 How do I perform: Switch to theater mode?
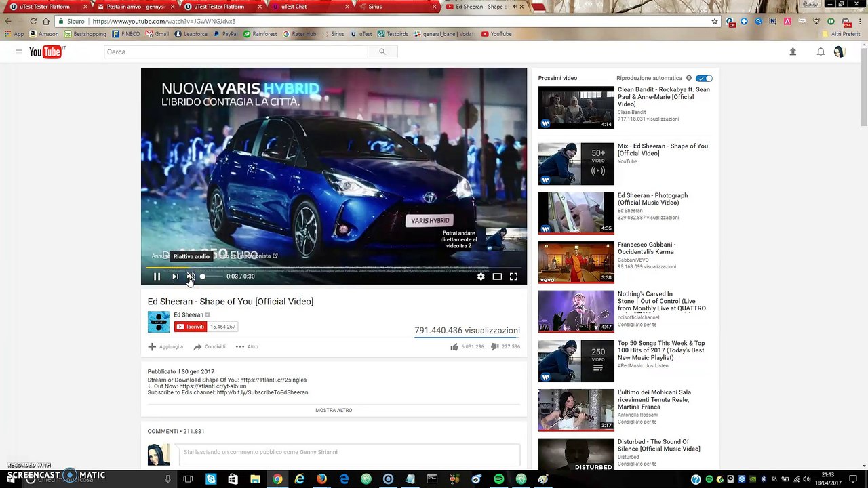tap(497, 277)
